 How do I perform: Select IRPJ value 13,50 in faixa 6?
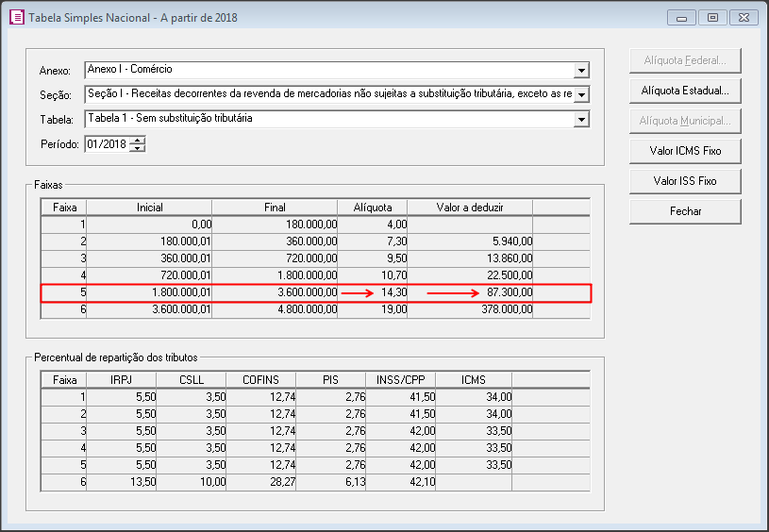click(x=121, y=482)
